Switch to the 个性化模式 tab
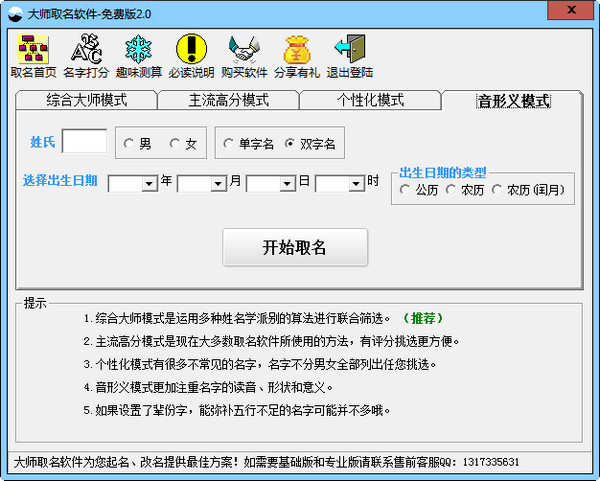This screenshot has height=481, width=600. [x=370, y=100]
